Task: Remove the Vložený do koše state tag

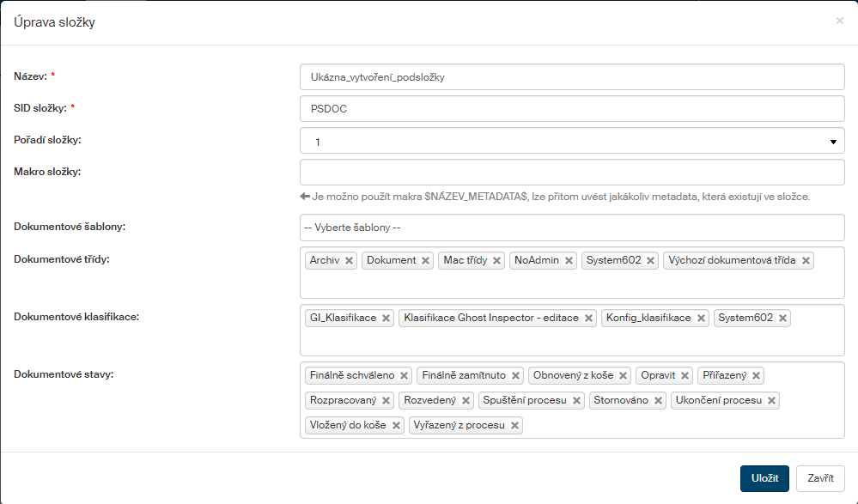Action: pyautogui.click(x=396, y=426)
